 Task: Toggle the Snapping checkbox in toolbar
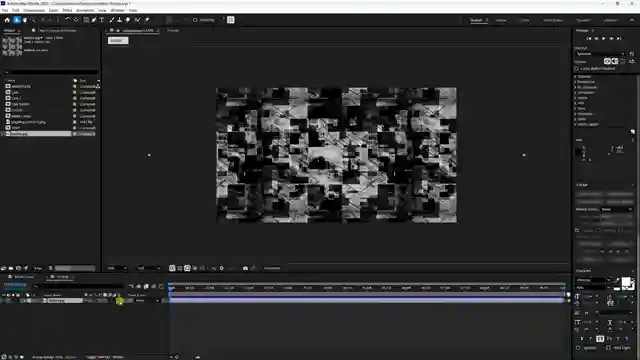(x=195, y=20)
